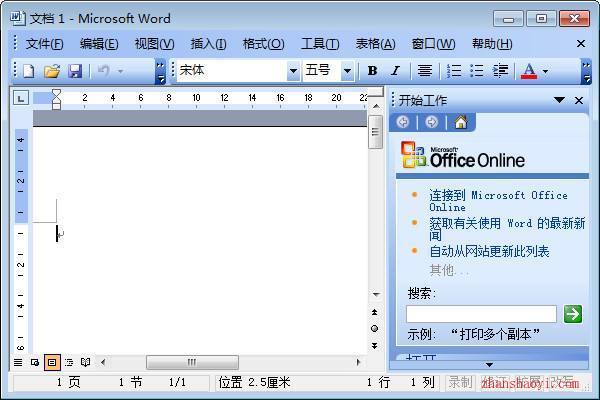Click the Office Online logo banner
This screenshot has width=600, height=400.
(463, 156)
